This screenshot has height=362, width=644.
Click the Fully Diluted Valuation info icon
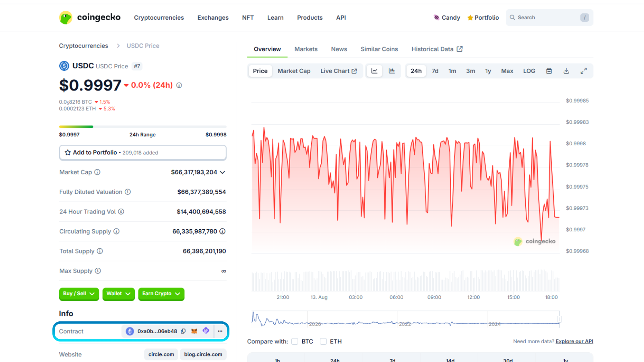click(x=128, y=192)
